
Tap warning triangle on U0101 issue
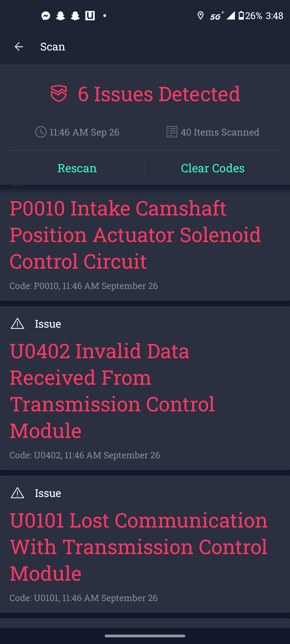[17, 493]
